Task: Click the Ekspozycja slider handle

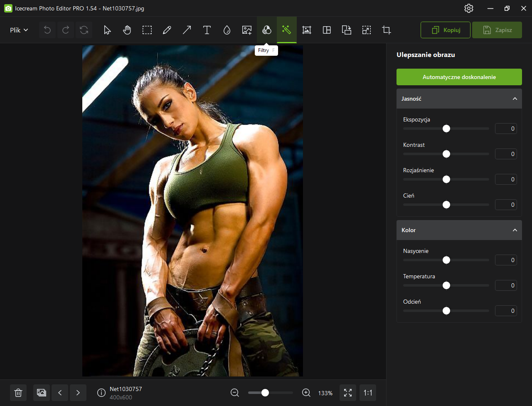Action: [x=446, y=129]
